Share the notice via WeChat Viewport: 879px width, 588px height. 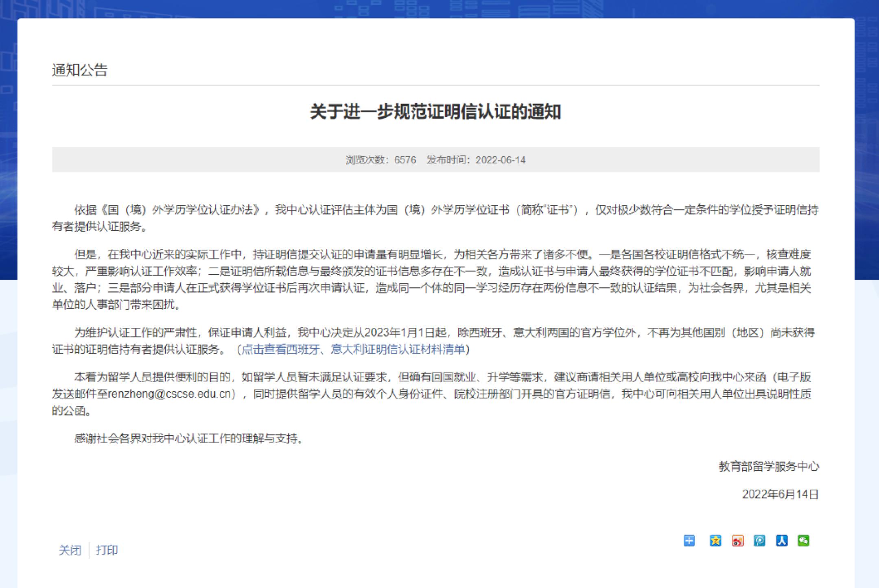[x=802, y=541]
